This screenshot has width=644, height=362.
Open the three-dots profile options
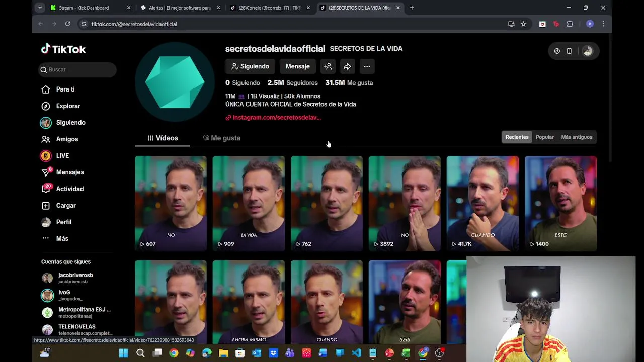(x=367, y=66)
